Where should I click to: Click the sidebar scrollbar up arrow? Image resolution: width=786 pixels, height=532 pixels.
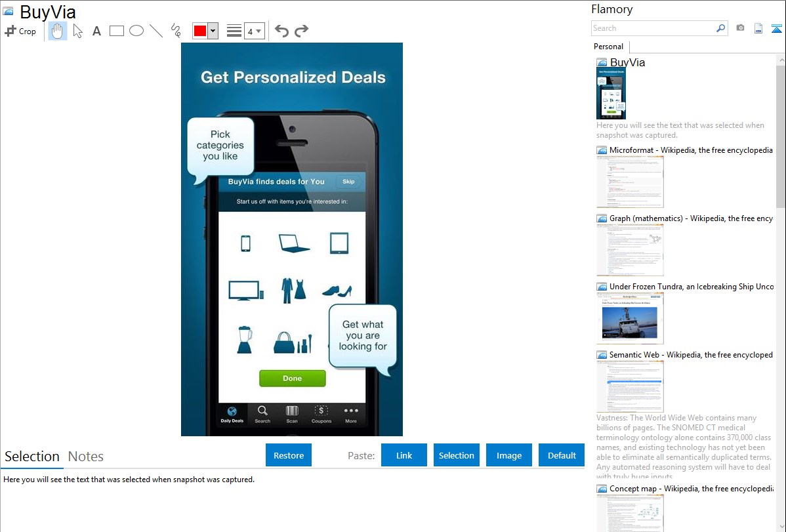click(781, 60)
